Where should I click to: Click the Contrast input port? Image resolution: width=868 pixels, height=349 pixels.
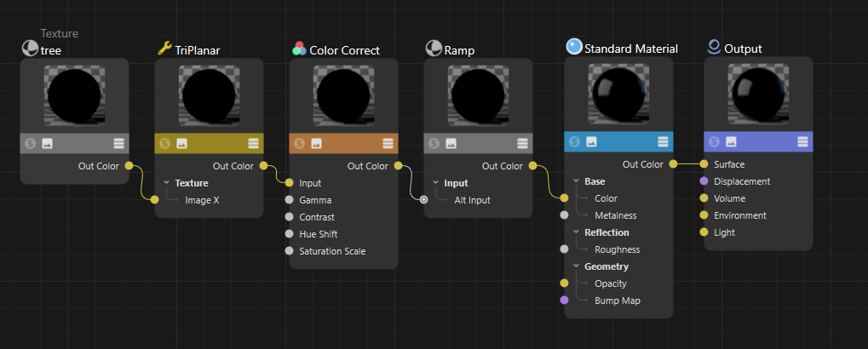point(289,217)
